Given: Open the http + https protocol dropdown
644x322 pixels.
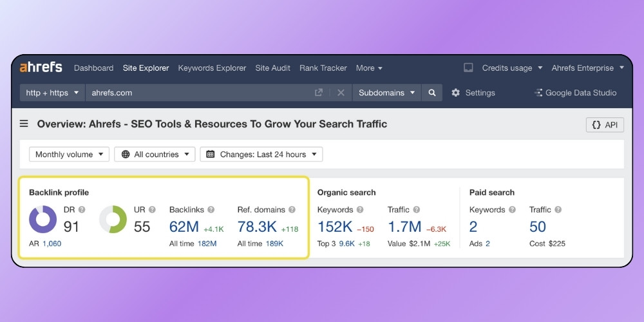Looking at the screenshot, I should pos(53,93).
